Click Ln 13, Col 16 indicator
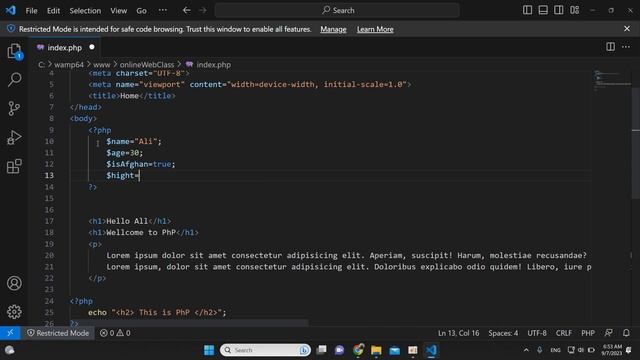The image size is (640, 360). point(458,333)
